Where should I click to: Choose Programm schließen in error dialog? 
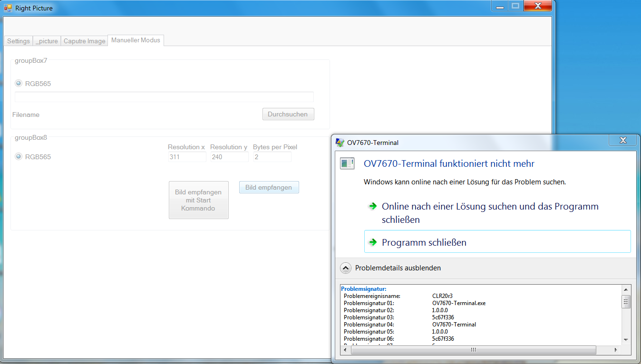(x=497, y=242)
